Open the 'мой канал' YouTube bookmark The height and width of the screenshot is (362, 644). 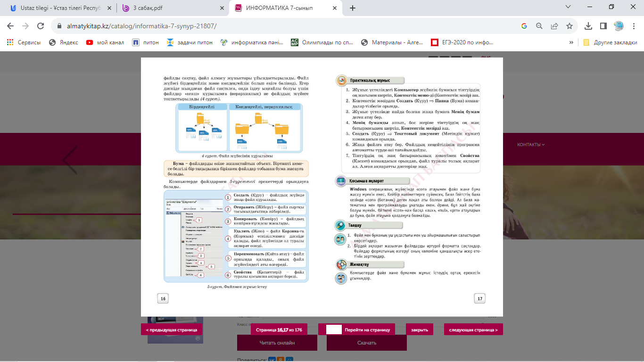pos(105,42)
